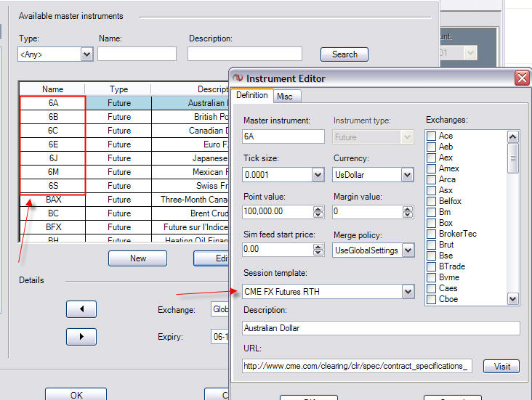Enable the BrokerTec exchange checkbox
The width and height of the screenshot is (532, 400).
(431, 234)
